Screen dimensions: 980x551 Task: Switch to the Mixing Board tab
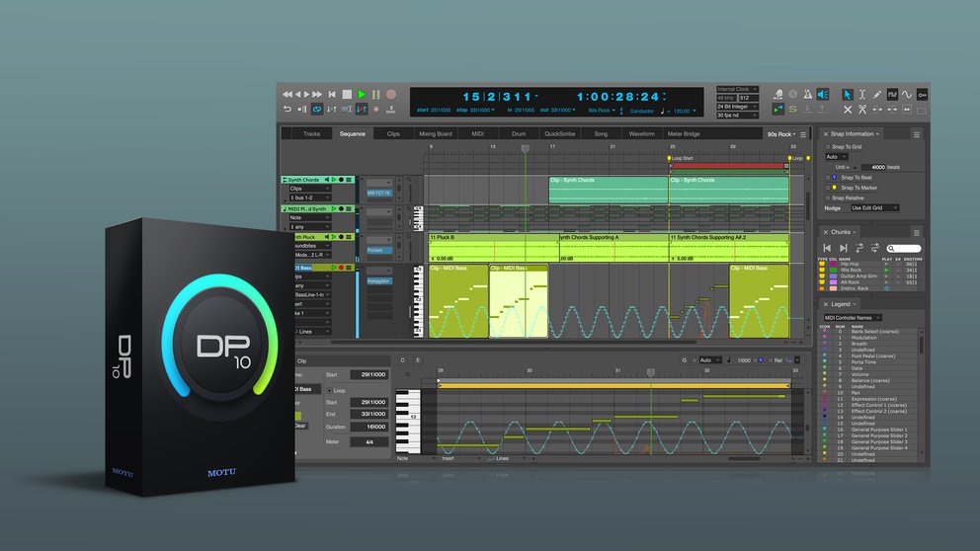coord(436,133)
